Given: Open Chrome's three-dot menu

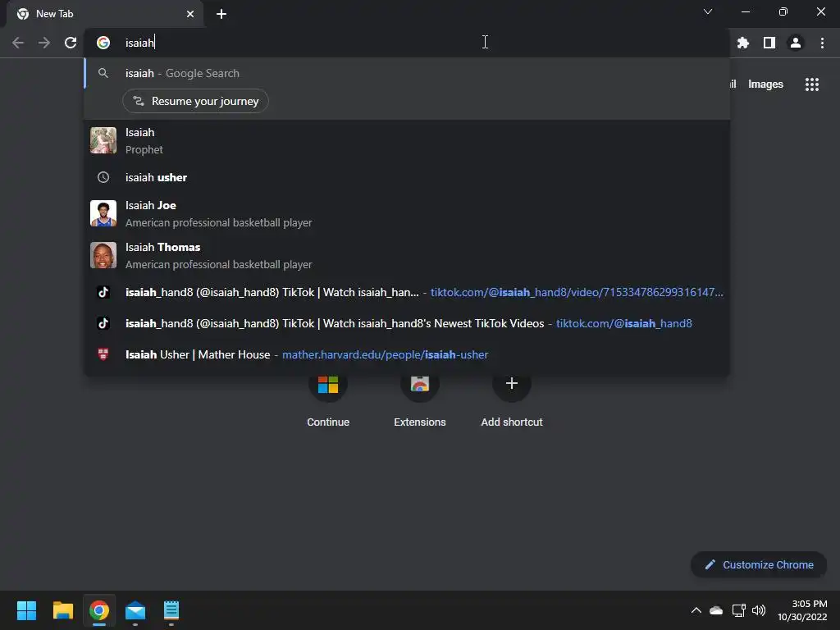Looking at the screenshot, I should pyautogui.click(x=822, y=43).
